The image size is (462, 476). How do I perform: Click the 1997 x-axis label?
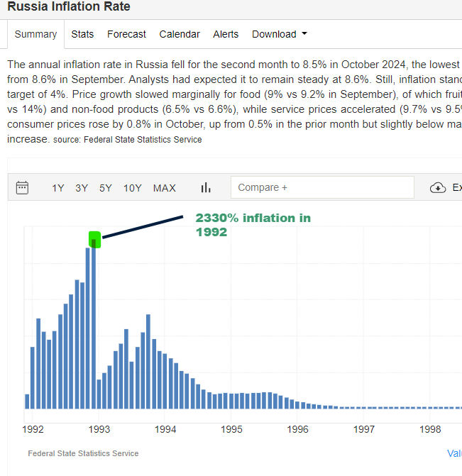pos(364,429)
